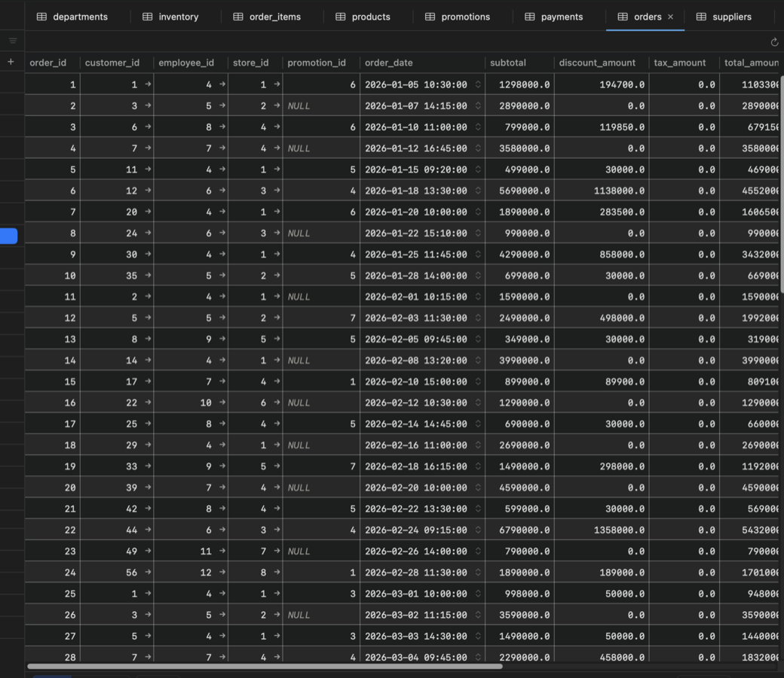Follow customer_id 56 arrow in order 24
The height and width of the screenshot is (678, 784).
(x=148, y=572)
